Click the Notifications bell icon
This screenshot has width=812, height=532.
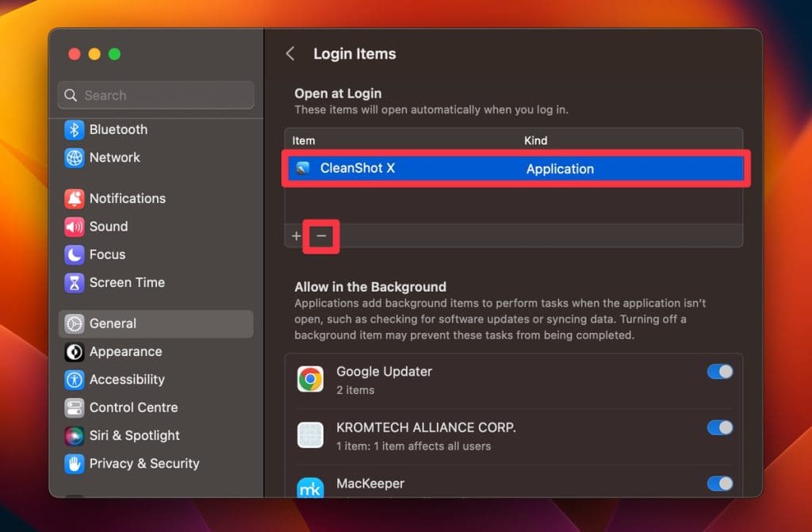tap(74, 198)
